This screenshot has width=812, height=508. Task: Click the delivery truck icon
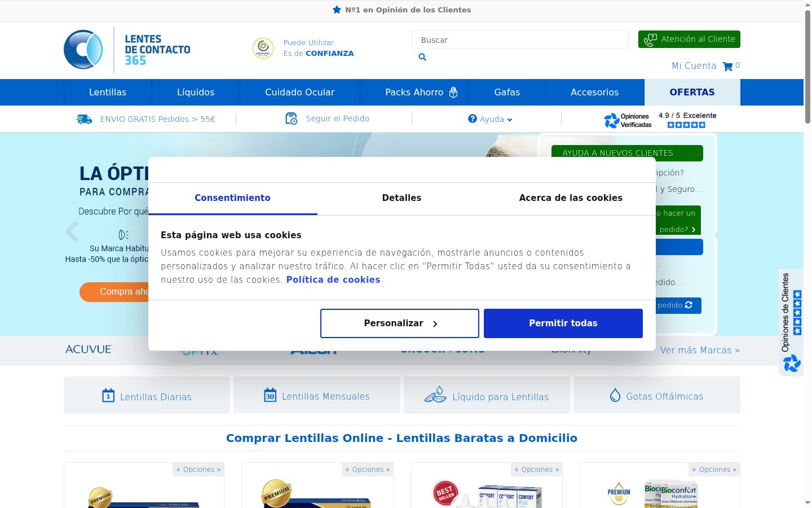point(84,119)
